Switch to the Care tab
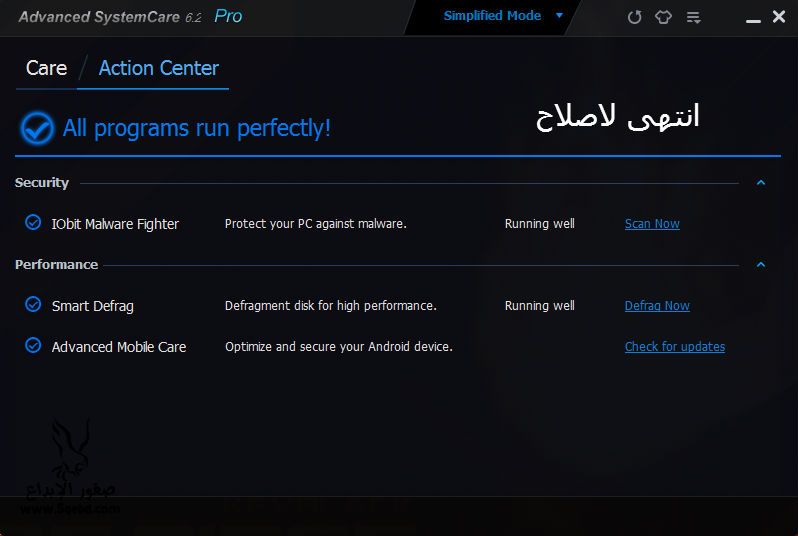Viewport: 798px width, 536px height. [x=46, y=68]
